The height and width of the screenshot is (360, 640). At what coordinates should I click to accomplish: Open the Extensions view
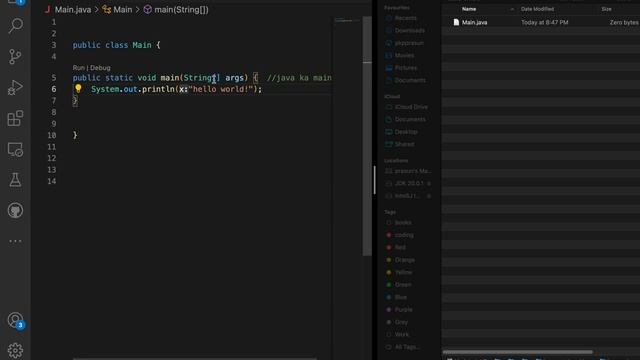[x=15, y=118]
